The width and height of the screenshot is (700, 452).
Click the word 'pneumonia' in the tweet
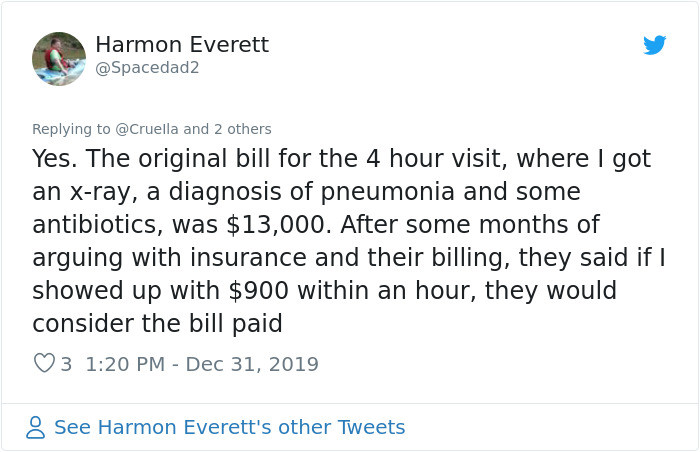coord(388,192)
